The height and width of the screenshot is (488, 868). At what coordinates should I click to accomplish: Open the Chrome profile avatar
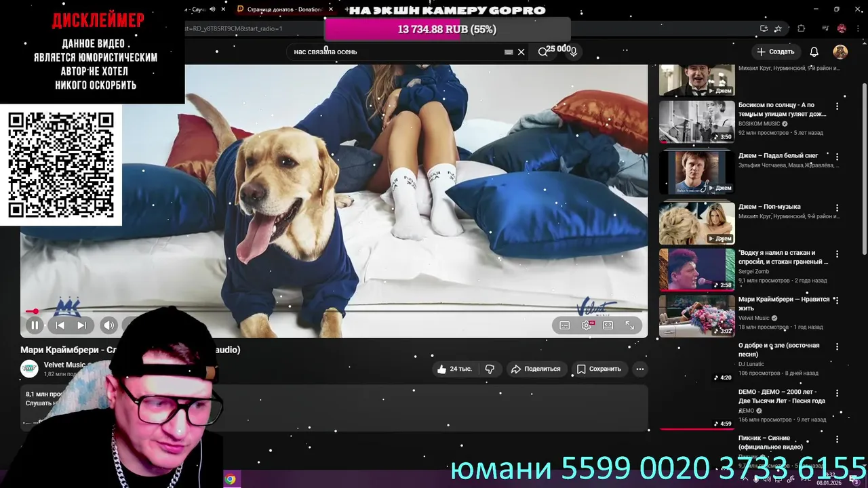click(x=842, y=28)
